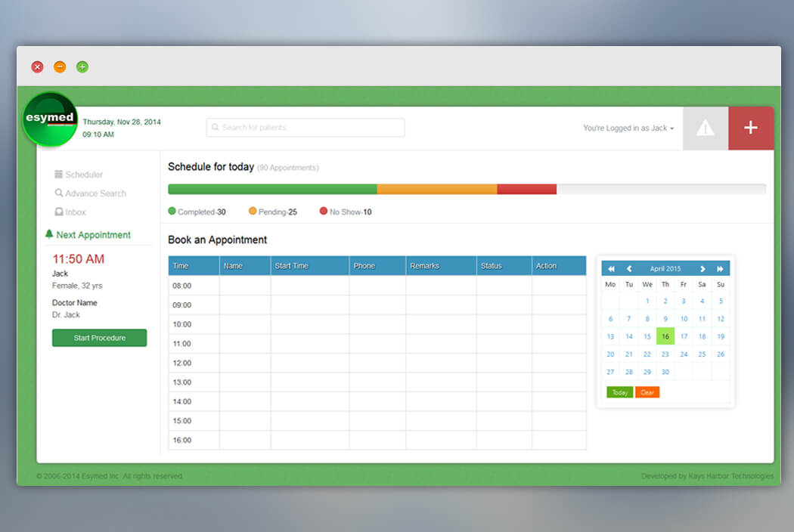The height and width of the screenshot is (532, 794).
Task: Click the green window maximize button
Action: click(82, 66)
